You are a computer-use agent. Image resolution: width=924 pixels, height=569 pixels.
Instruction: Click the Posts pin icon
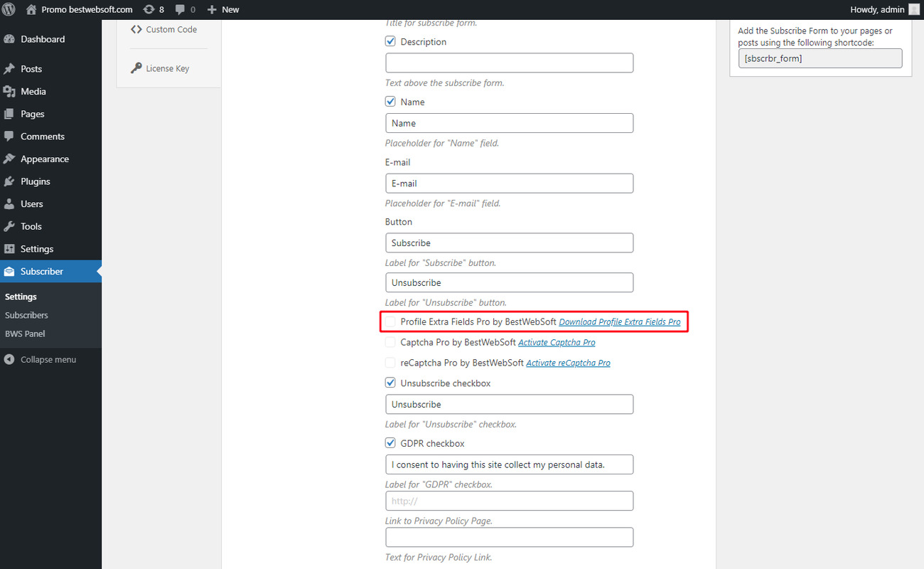click(x=9, y=69)
